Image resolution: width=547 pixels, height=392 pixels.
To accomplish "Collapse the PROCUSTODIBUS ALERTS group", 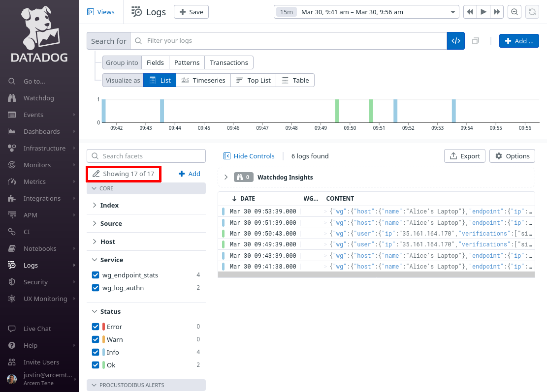I will 146,385.
